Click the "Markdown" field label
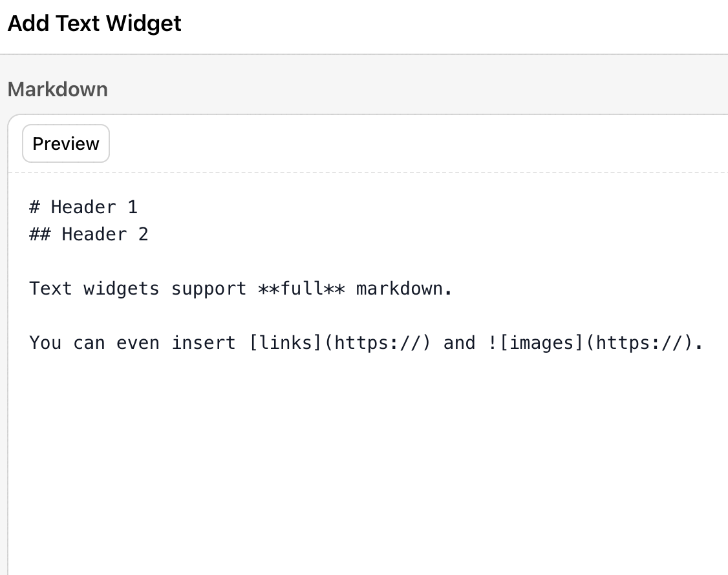 pyautogui.click(x=58, y=89)
